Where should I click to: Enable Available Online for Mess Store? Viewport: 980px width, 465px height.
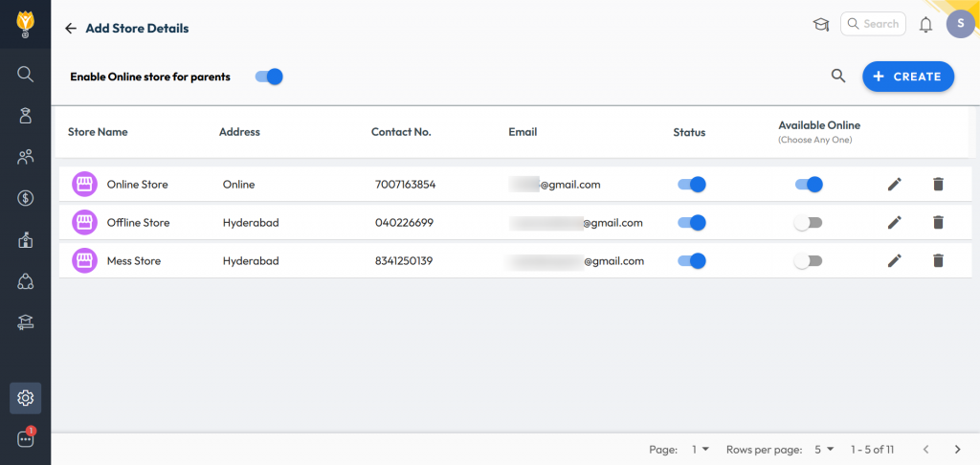click(808, 260)
